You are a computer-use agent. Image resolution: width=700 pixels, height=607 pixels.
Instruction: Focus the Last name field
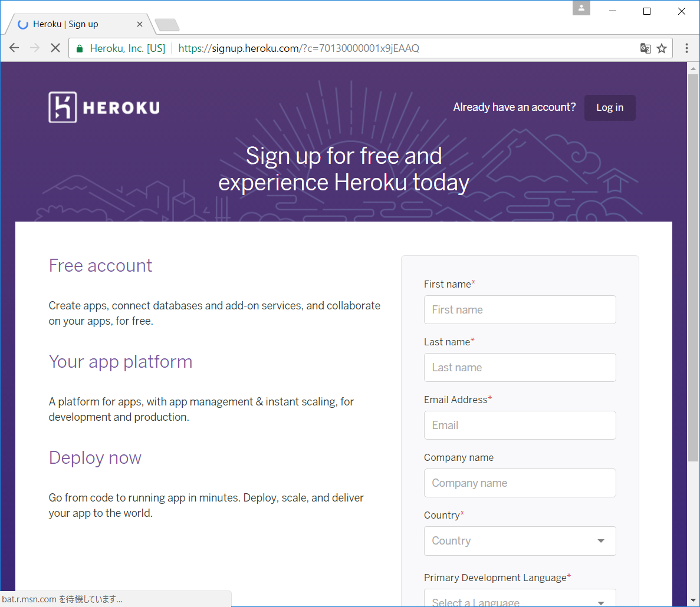pos(520,368)
